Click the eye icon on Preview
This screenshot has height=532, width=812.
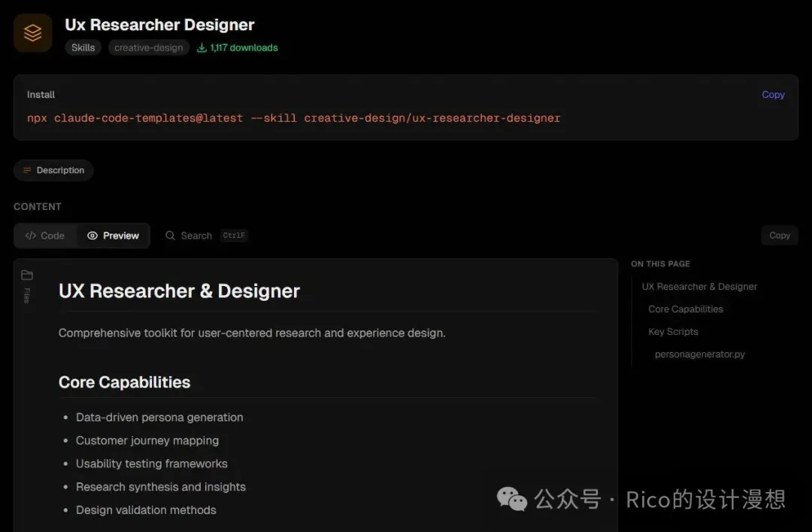(92, 236)
